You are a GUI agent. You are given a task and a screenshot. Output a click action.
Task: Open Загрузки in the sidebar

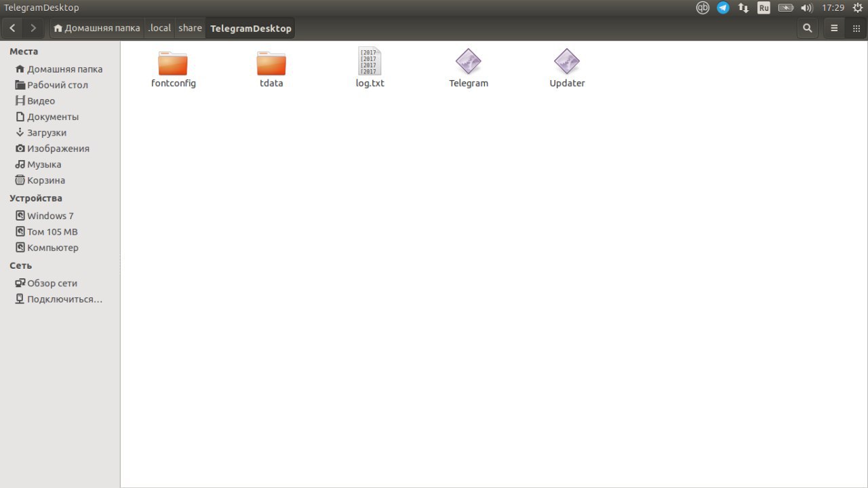(60, 133)
